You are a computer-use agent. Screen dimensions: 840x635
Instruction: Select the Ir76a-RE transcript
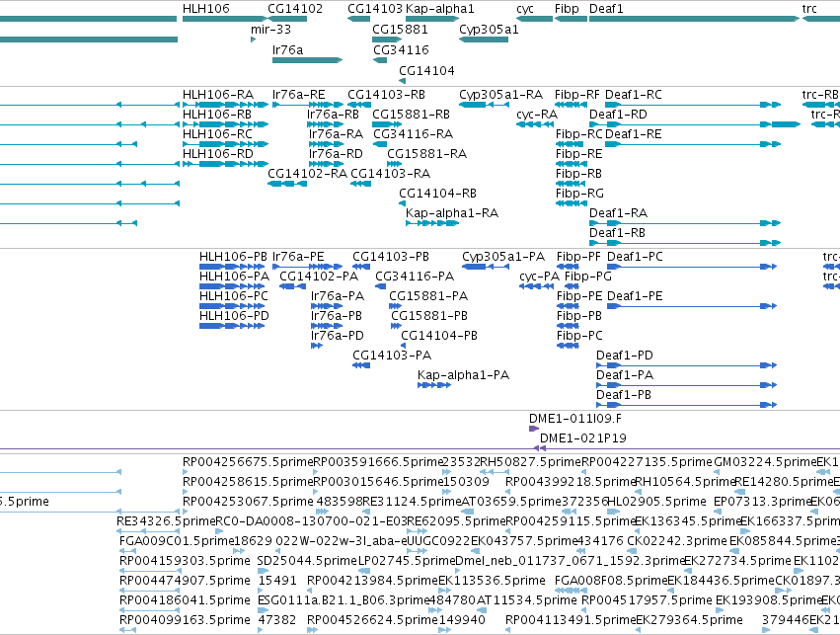(308, 105)
